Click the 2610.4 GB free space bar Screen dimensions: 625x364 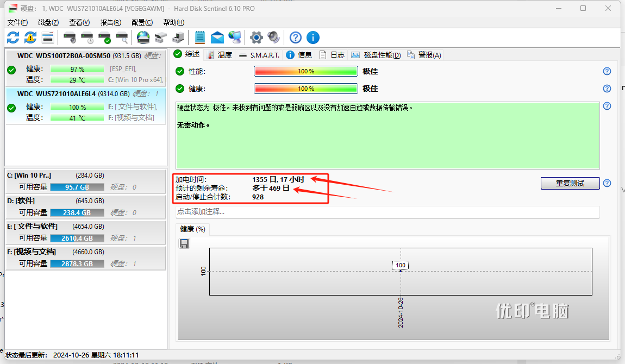coord(77,238)
